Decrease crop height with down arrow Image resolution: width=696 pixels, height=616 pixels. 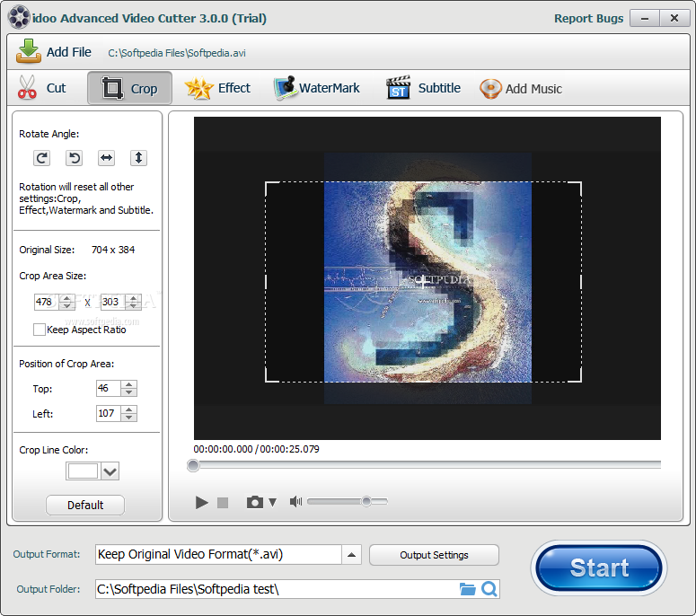click(x=133, y=306)
